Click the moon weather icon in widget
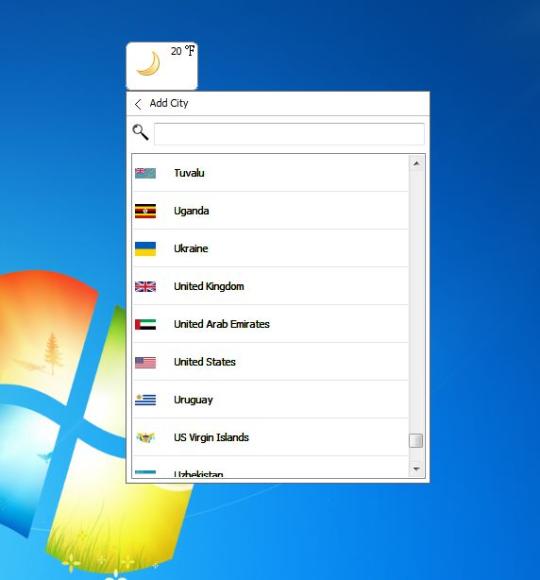 coord(149,64)
